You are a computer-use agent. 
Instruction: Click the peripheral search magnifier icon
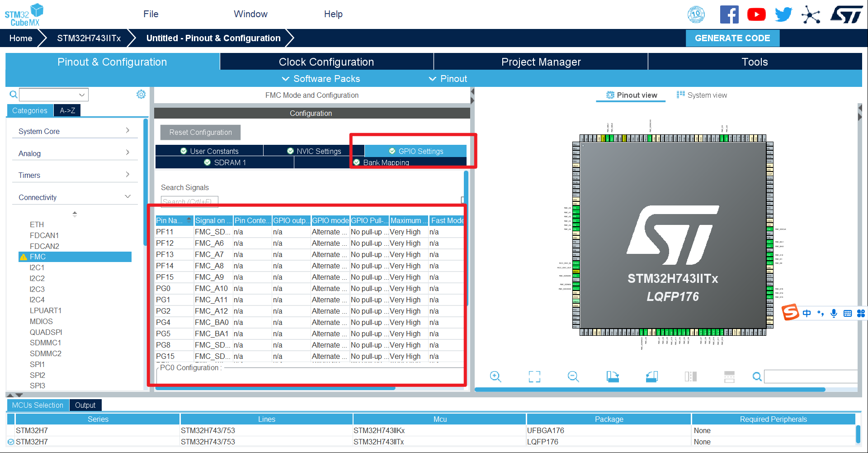[14, 95]
